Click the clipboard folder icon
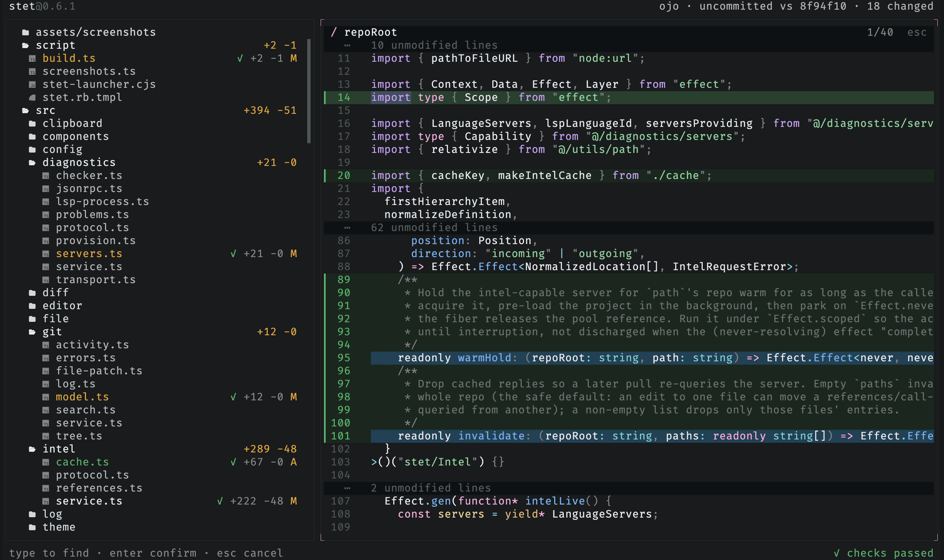This screenshot has height=560, width=944. (32, 124)
